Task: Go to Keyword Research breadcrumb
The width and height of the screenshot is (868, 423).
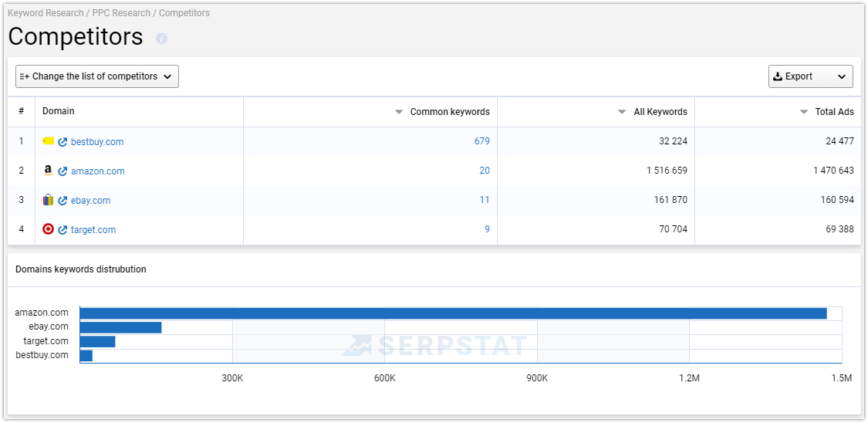Action: point(46,12)
